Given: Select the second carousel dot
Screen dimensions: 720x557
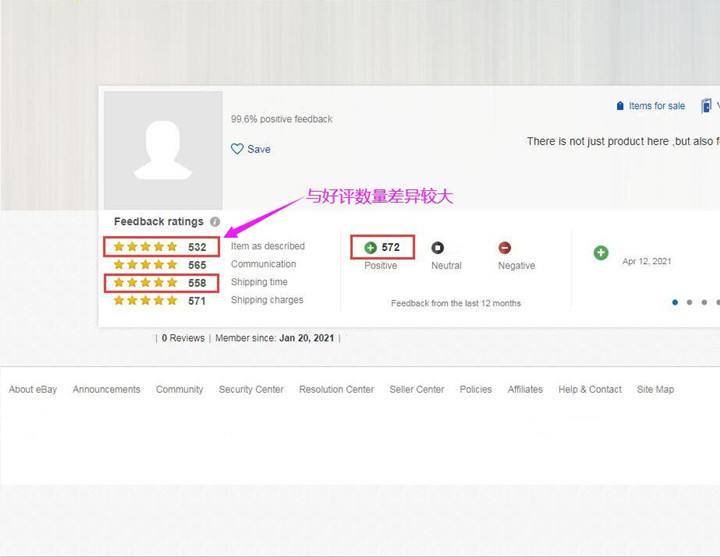Looking at the screenshot, I should [689, 302].
